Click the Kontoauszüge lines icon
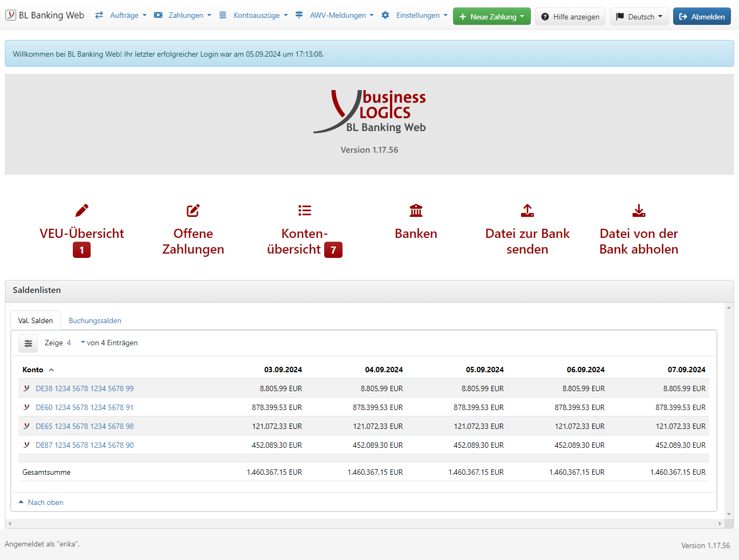Image resolution: width=739 pixels, height=560 pixels. click(223, 15)
